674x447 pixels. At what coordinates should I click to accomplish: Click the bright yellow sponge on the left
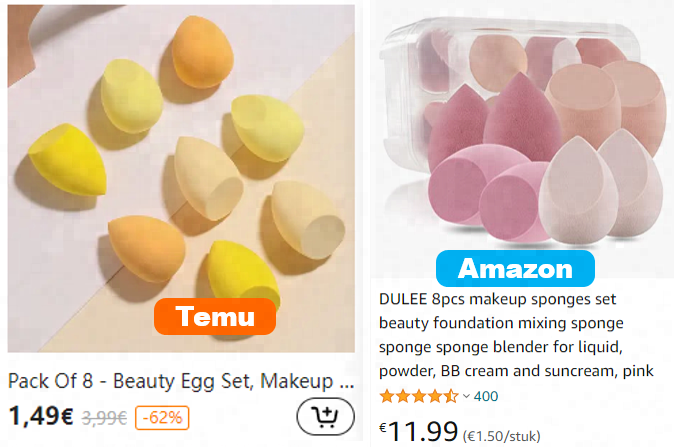[68, 160]
